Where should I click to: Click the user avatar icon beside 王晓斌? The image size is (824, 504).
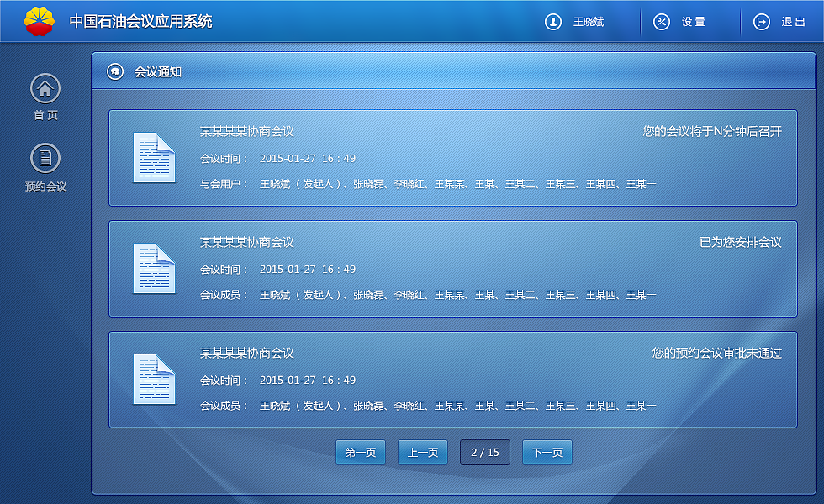pyautogui.click(x=553, y=22)
